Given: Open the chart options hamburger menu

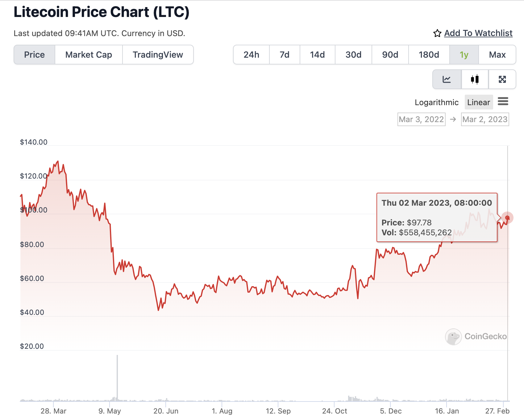Looking at the screenshot, I should click(x=503, y=102).
